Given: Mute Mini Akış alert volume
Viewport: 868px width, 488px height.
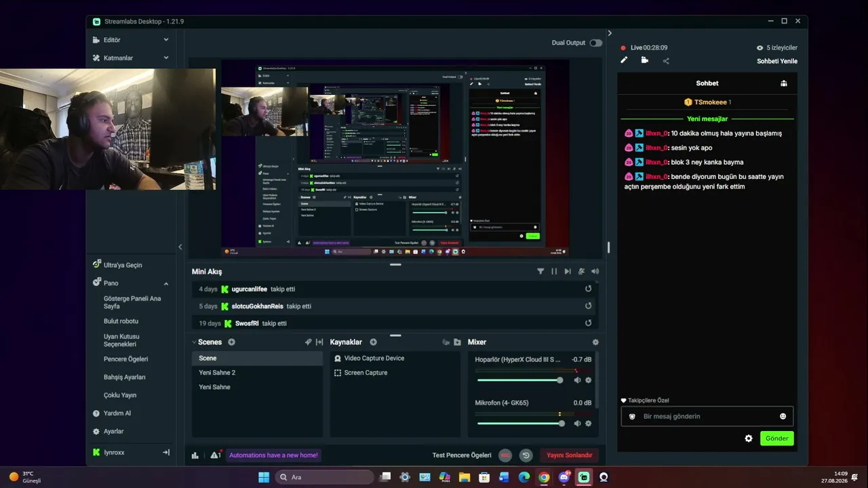Looking at the screenshot, I should coord(595,271).
